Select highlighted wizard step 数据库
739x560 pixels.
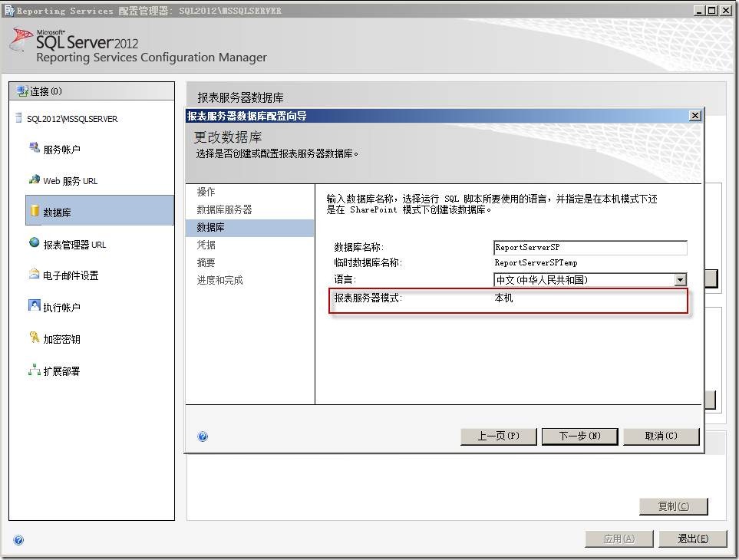(250, 228)
